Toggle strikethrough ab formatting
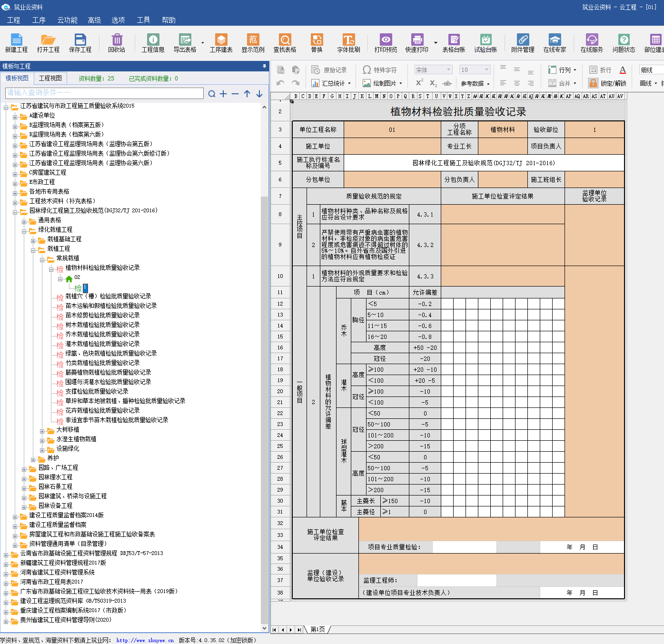Viewport: 664px width, 644px height. 446,83
